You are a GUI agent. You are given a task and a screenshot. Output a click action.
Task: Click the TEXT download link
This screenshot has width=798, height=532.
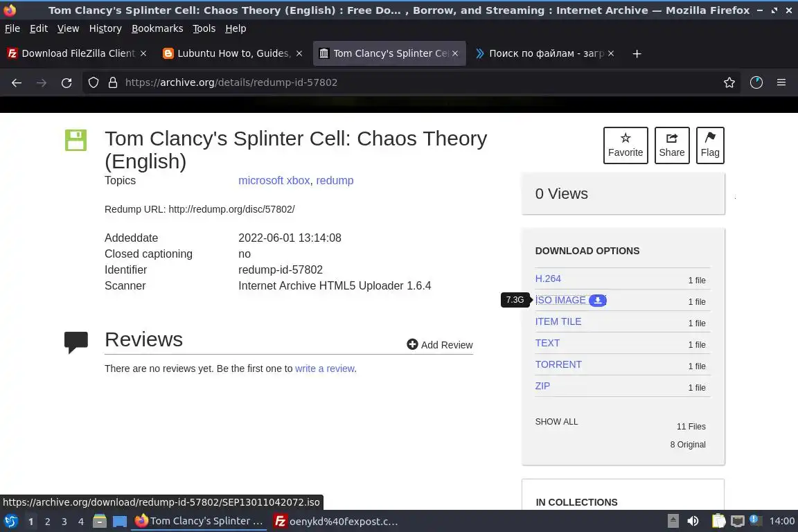point(547,343)
